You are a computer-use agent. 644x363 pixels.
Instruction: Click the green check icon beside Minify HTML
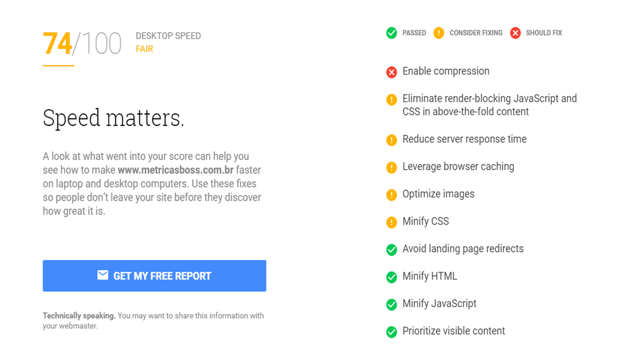coord(391,277)
